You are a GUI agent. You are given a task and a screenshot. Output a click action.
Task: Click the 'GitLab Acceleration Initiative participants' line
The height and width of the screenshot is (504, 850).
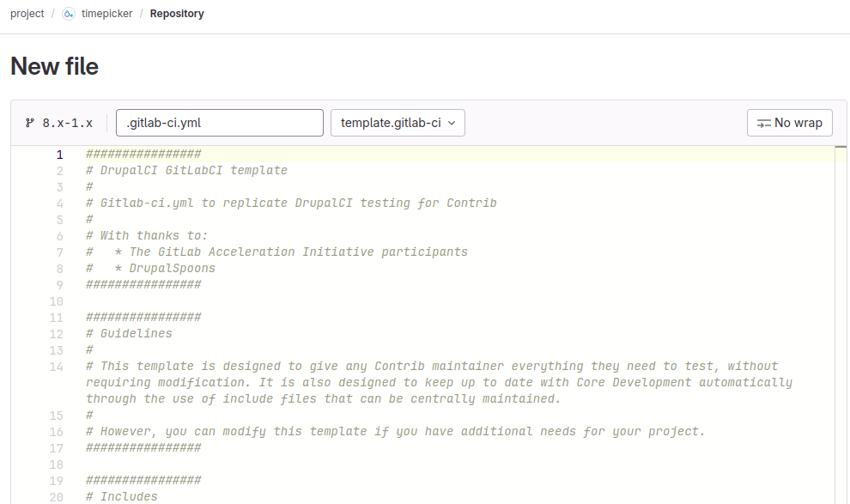tap(276, 252)
